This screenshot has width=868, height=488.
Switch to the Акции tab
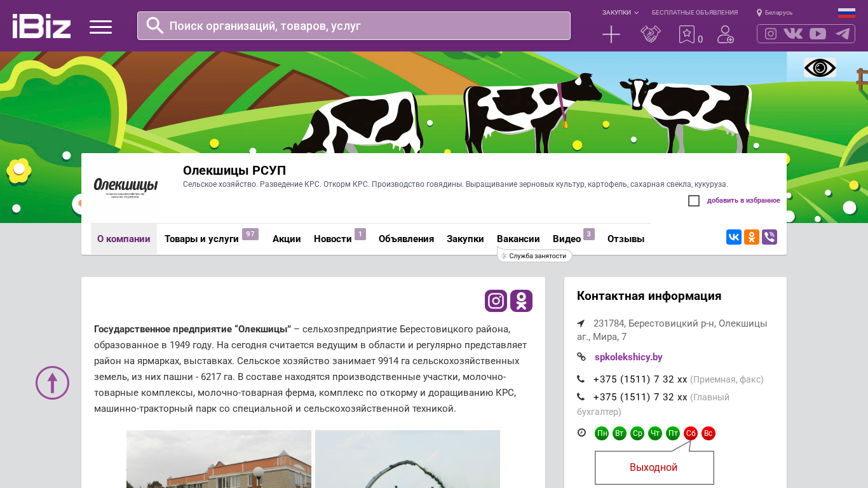point(287,239)
